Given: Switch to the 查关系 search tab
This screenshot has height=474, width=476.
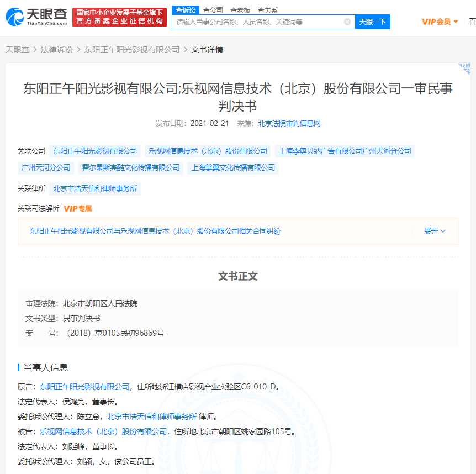Looking at the screenshot, I should (x=267, y=10).
